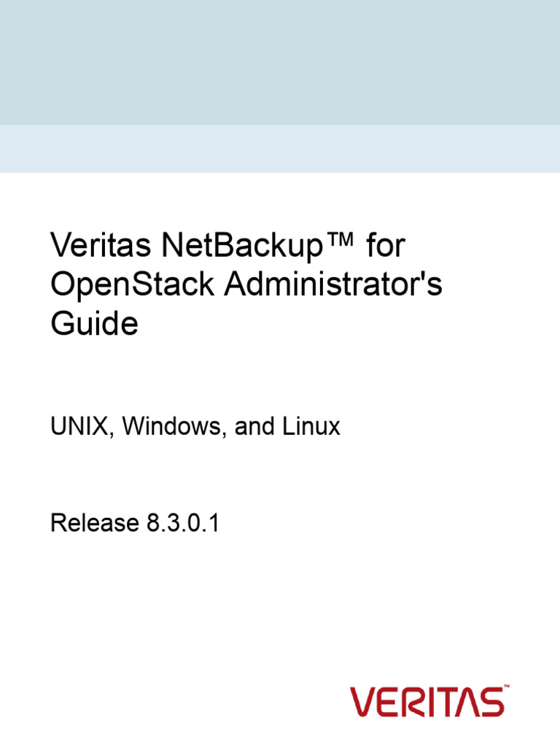
Task: Click the lighter blue band below the header
Action: coord(280,149)
